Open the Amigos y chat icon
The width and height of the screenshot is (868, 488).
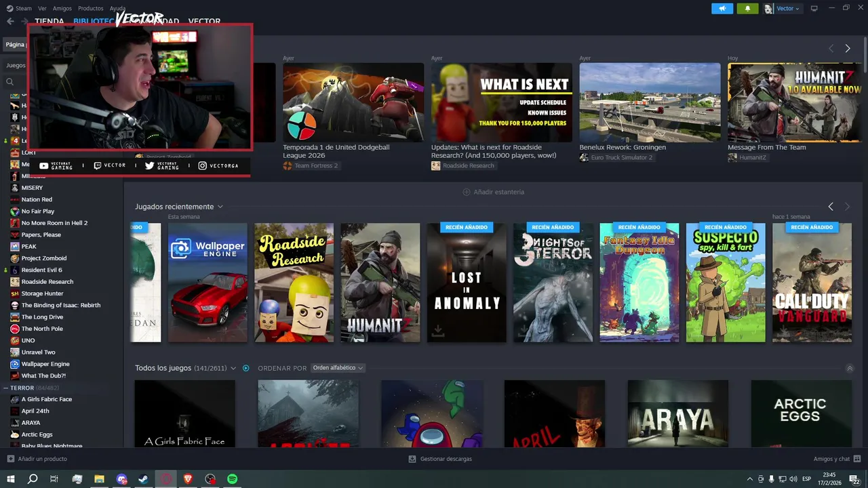(857, 459)
